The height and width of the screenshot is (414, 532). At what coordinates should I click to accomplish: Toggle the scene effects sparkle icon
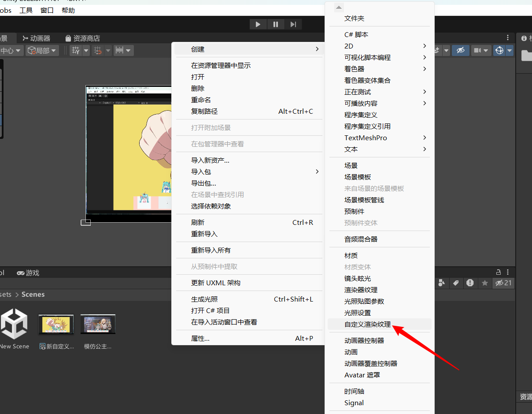click(438, 51)
